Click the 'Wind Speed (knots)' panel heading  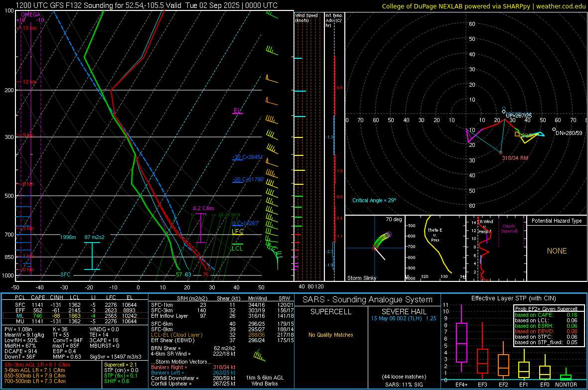pyautogui.click(x=306, y=17)
